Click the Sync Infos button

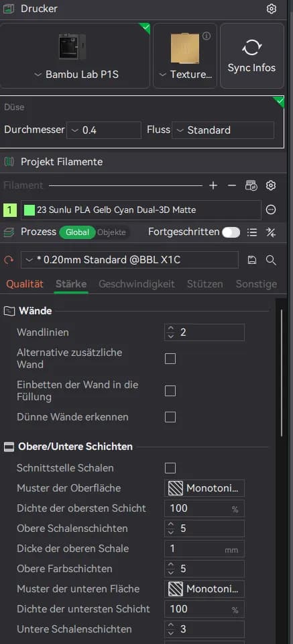click(x=251, y=56)
